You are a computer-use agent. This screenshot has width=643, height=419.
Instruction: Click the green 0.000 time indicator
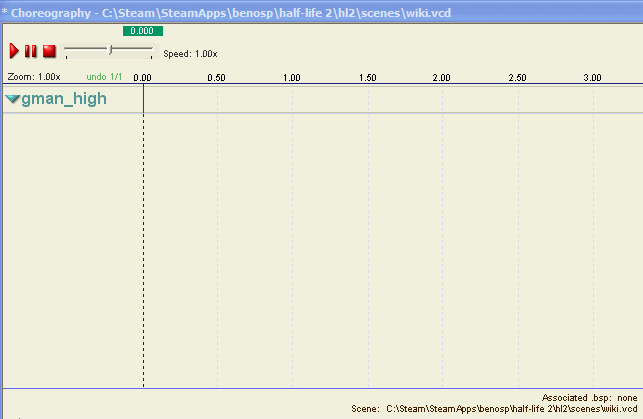143,31
